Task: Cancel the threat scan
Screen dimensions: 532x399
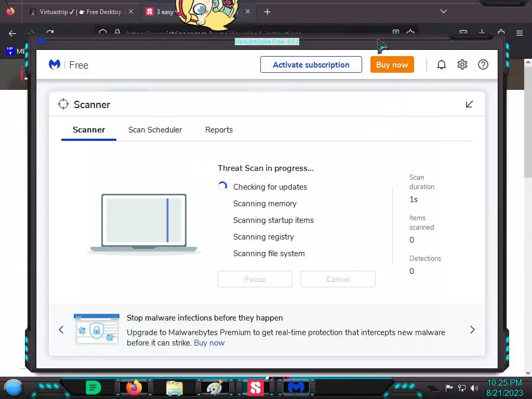Action: (338, 279)
